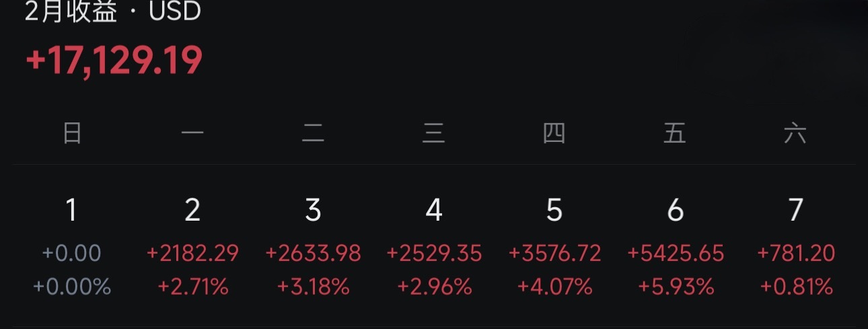The image size is (868, 329).
Task: Select the 一 weekday column header
Action: coord(192,134)
